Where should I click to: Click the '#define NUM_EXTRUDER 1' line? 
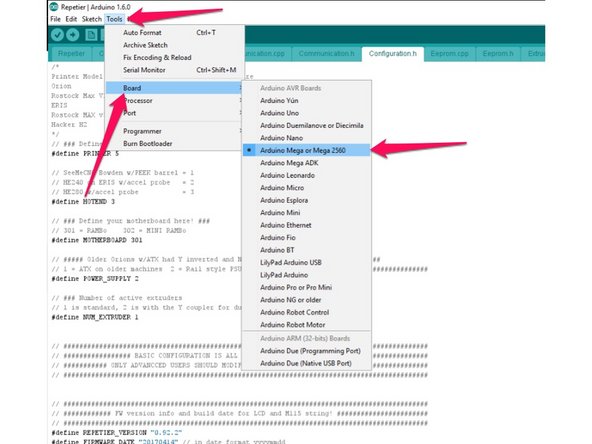coord(95,317)
